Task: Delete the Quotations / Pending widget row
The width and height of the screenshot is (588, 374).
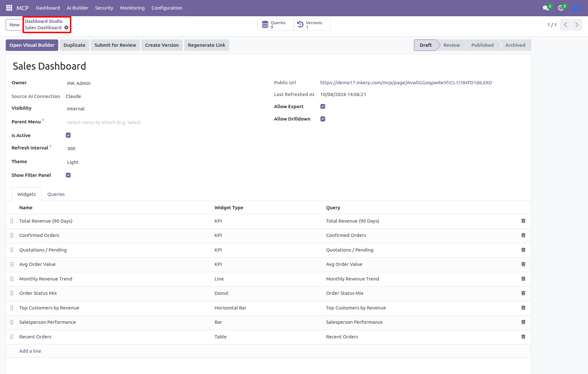Action: coord(523,250)
